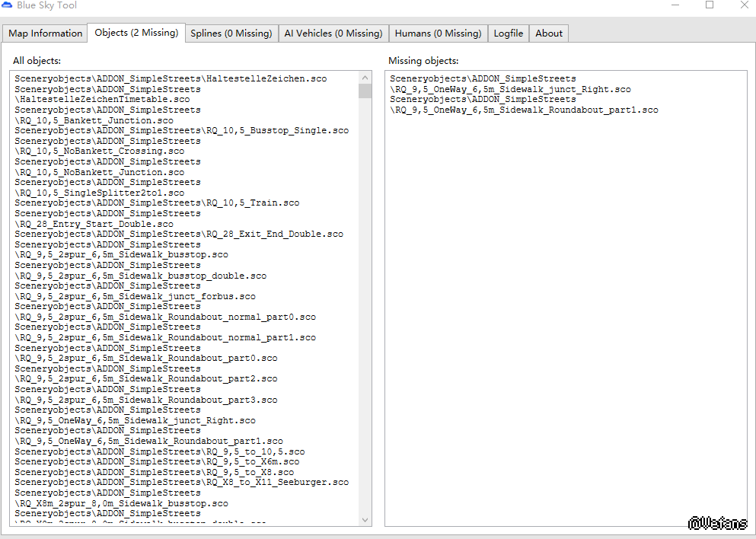The height and width of the screenshot is (539, 756).
Task: Select the Objects (2 Missing) tab
Action: (x=136, y=33)
